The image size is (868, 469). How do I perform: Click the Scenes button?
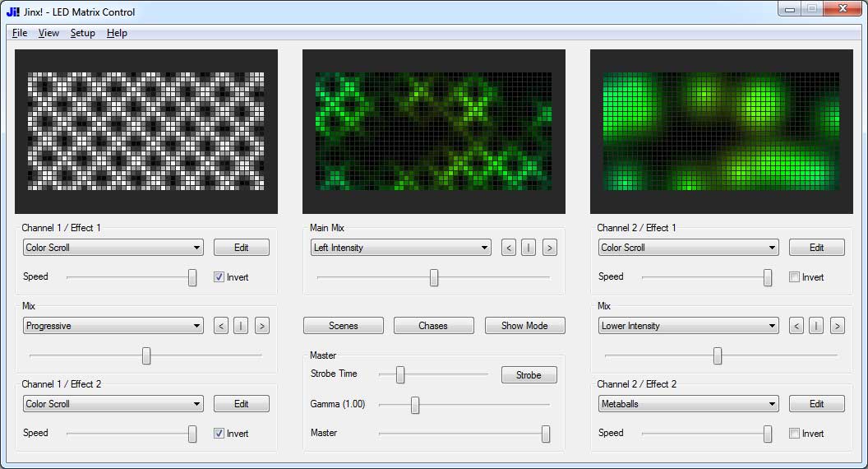point(344,326)
